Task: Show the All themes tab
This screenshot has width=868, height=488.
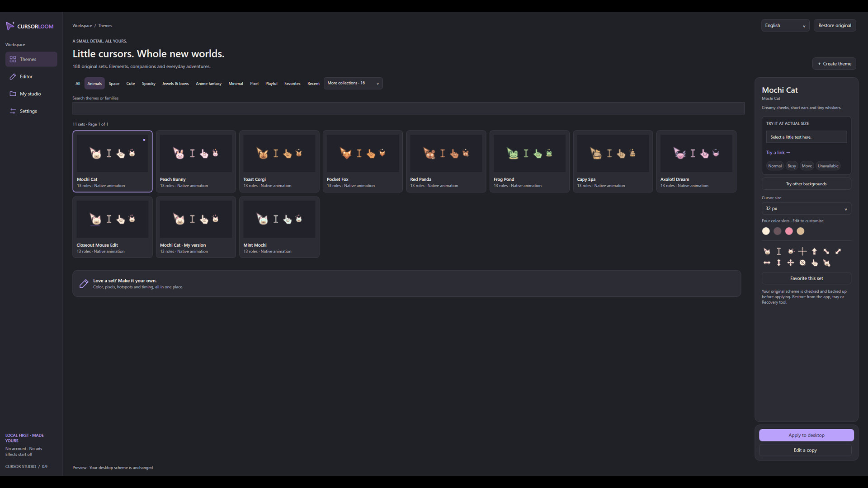Action: point(78,84)
